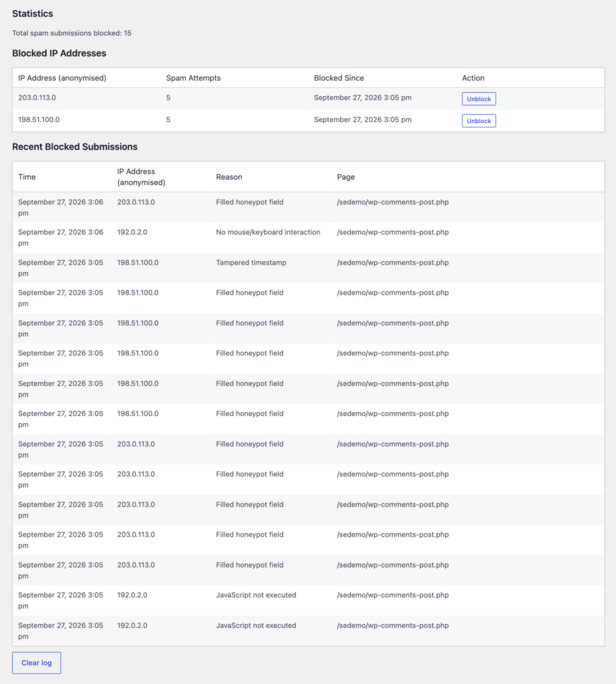Click IP 192.0.2.0 in the 3:06 pm row
Viewport: 616px width, 684px height.
[132, 232]
